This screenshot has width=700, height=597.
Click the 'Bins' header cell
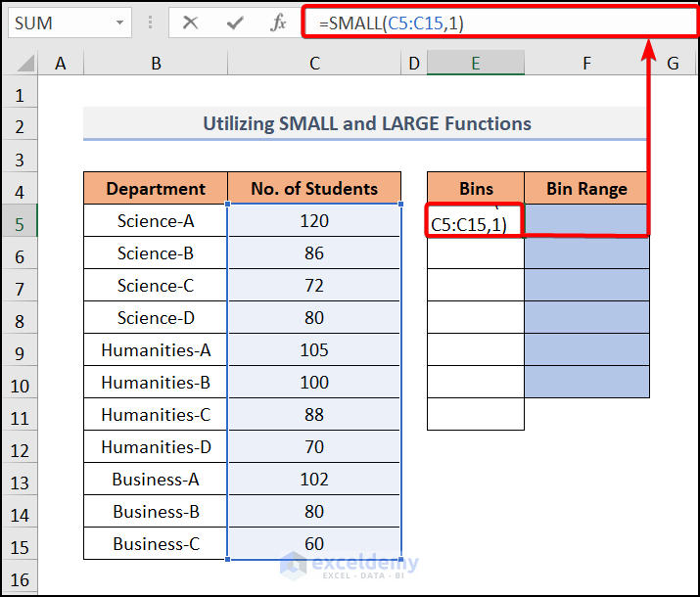pos(476,188)
